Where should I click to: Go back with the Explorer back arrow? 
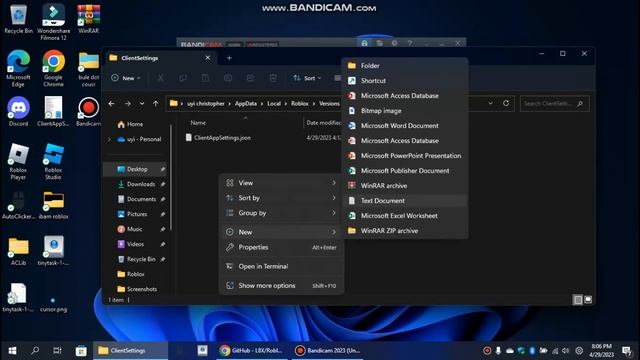tap(111, 104)
